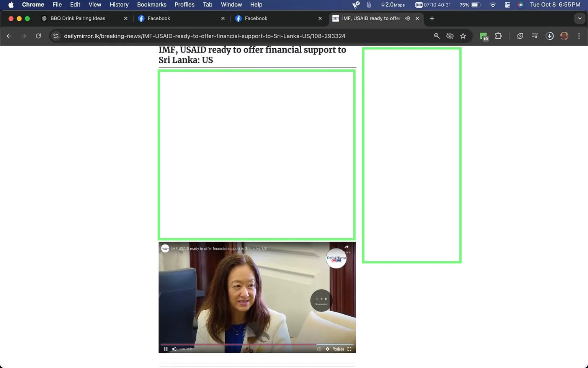Open the Chrome Downloads icon
588x368 pixels.
click(550, 36)
